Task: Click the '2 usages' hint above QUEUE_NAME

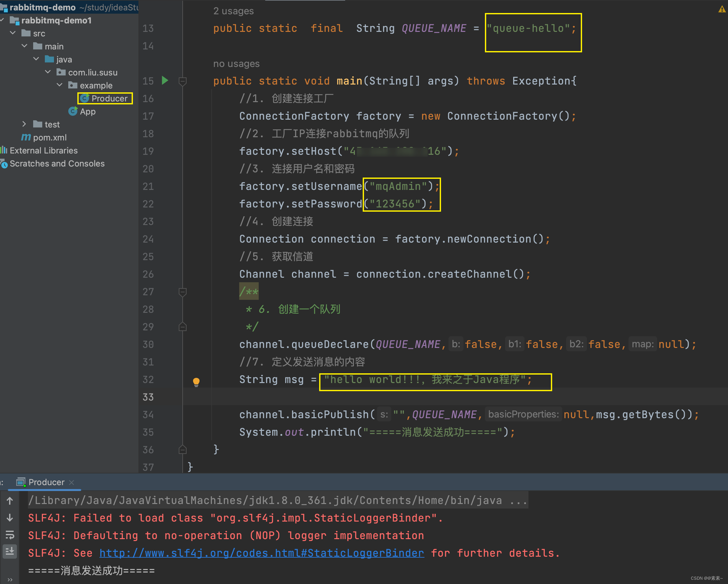Action: click(233, 11)
